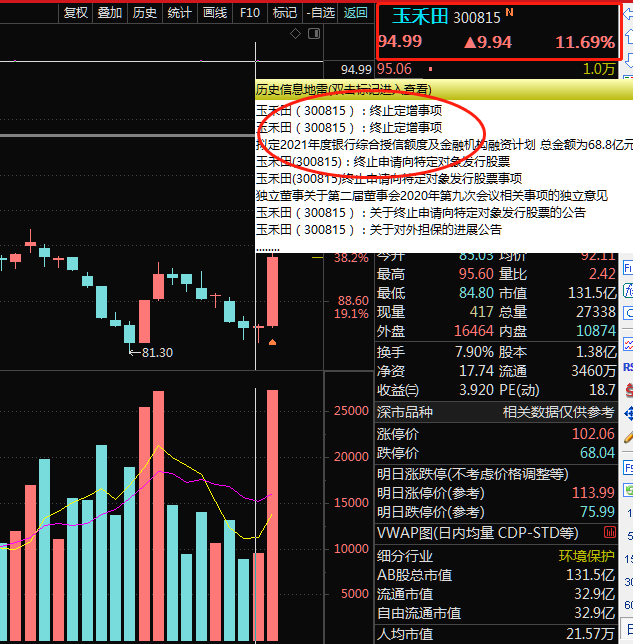Click the ask price 95.06
Image resolution: width=633 pixels, height=644 pixels.
(394, 69)
